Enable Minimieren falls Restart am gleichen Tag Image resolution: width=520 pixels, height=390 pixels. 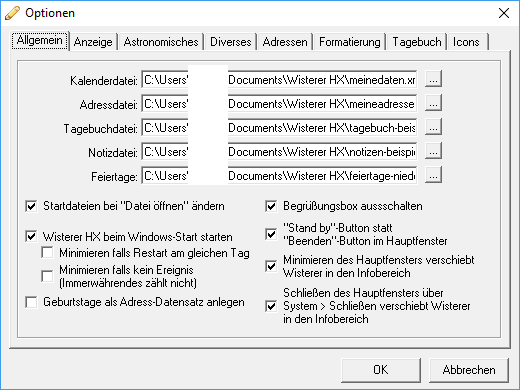click(x=47, y=253)
